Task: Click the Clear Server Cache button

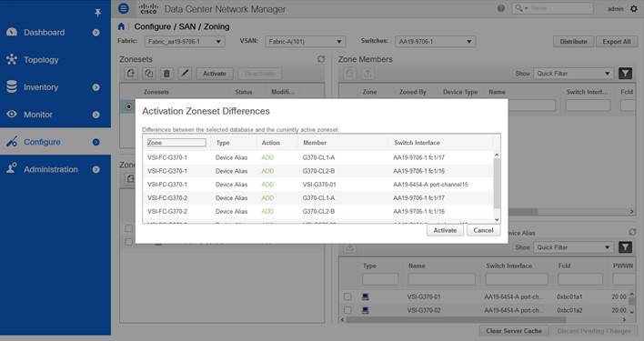Action: tap(514, 331)
